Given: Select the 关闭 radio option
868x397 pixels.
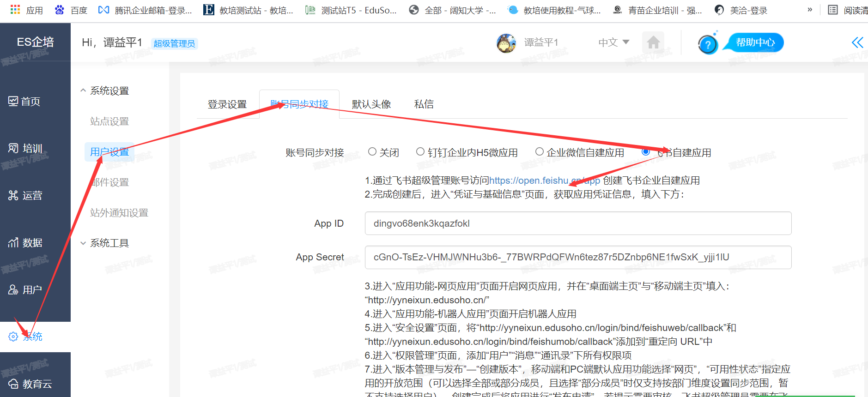Looking at the screenshot, I should pyautogui.click(x=372, y=152).
